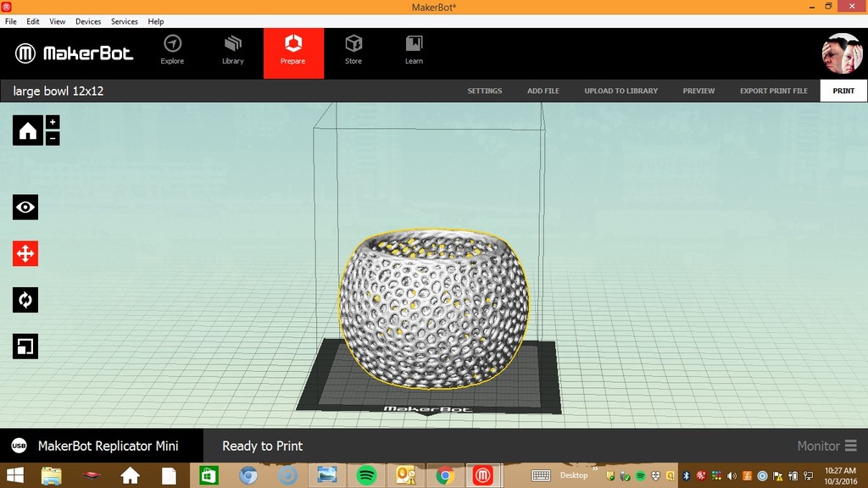Toggle the eye View tool

tap(25, 208)
